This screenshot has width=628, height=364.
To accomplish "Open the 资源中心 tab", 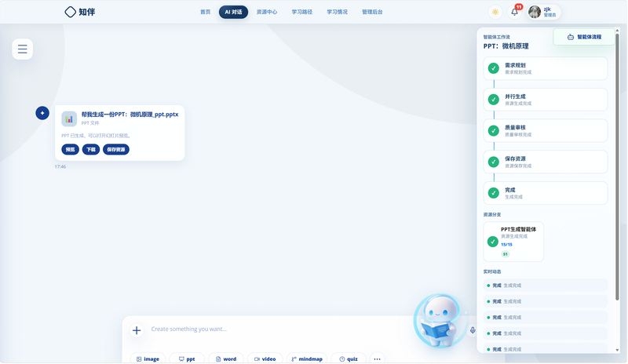I will (x=267, y=12).
